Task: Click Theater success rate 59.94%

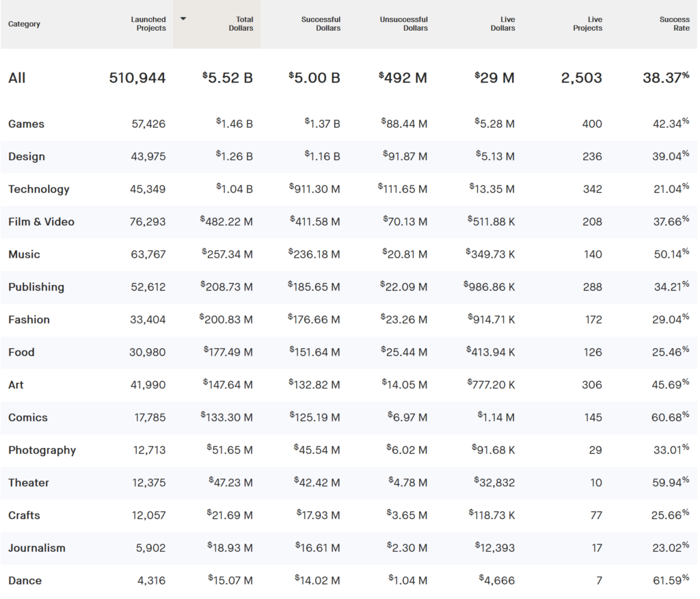Action: [671, 483]
